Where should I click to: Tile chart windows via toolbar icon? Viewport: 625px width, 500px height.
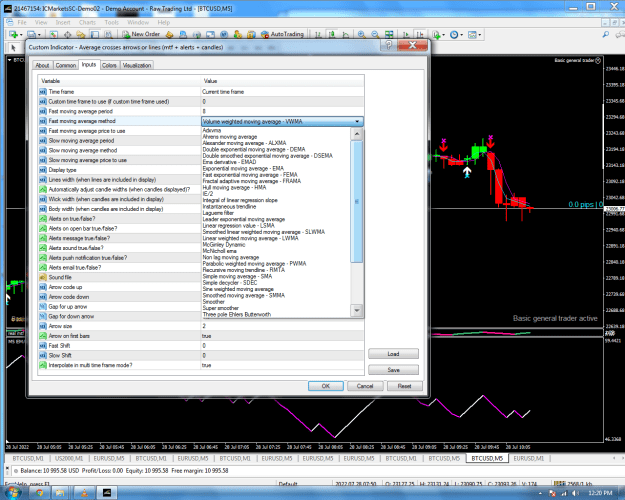click(389, 35)
